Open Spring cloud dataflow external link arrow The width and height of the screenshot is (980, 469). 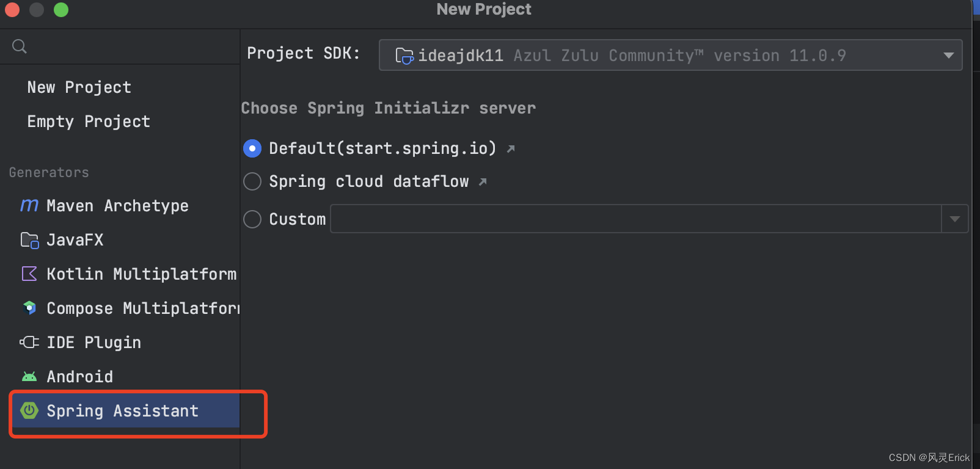[x=483, y=181]
